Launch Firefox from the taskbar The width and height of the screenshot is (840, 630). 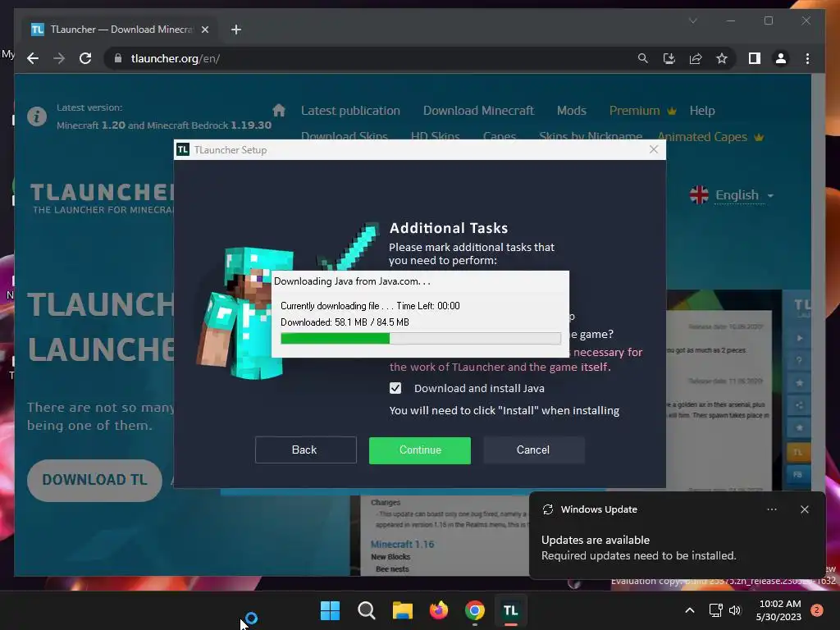pyautogui.click(x=439, y=610)
